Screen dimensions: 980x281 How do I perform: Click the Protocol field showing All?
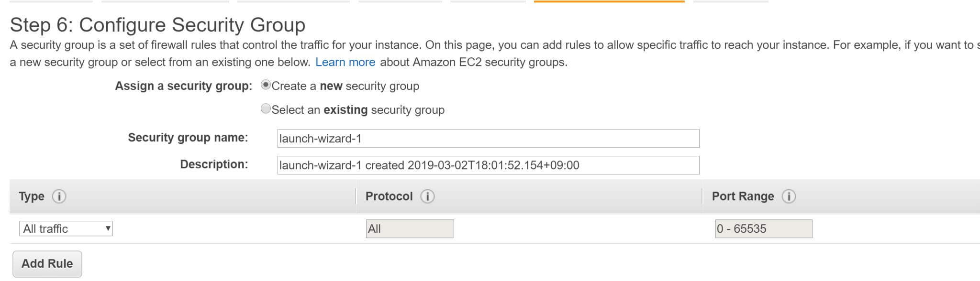[x=410, y=229]
